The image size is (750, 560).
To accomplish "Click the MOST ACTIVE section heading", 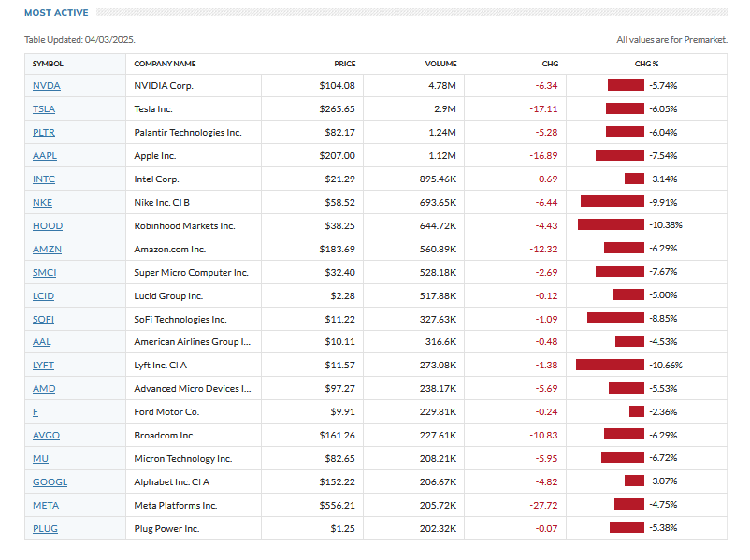I will [57, 13].
